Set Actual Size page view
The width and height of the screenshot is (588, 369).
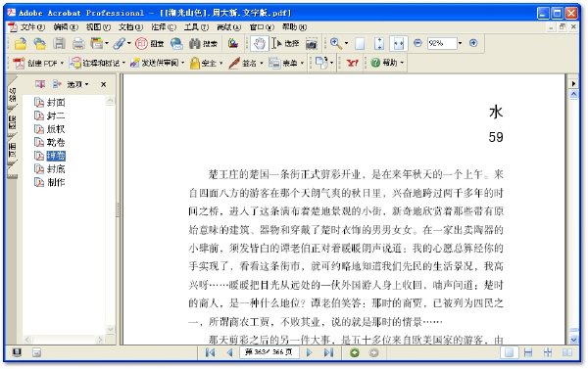click(360, 44)
